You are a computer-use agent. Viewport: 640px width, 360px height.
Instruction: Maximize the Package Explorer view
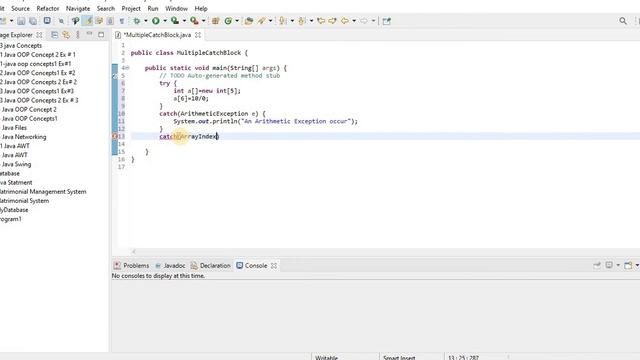tap(101, 35)
